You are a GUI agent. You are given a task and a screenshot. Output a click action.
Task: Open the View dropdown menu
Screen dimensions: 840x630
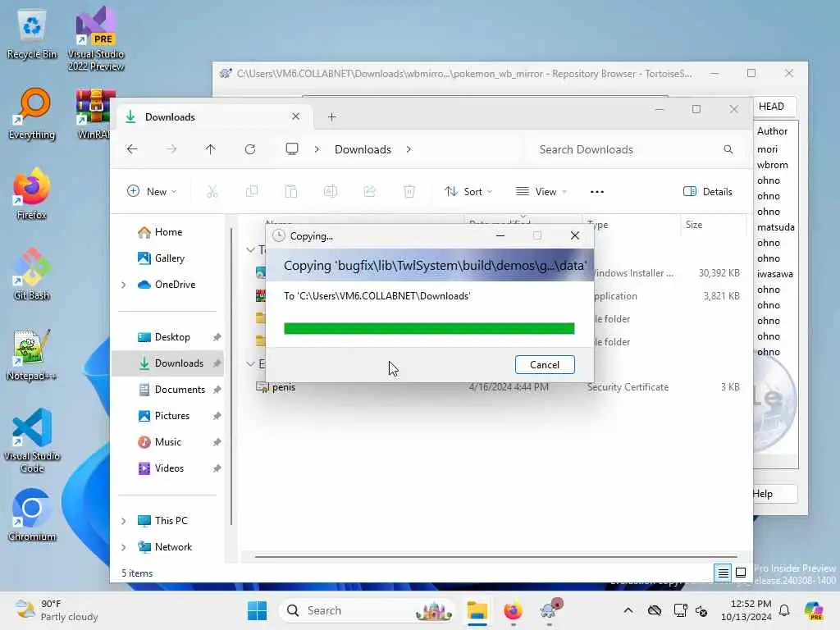pyautogui.click(x=541, y=191)
